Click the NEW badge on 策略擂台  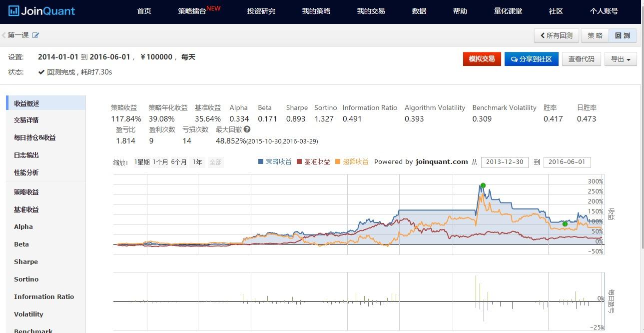(213, 7)
